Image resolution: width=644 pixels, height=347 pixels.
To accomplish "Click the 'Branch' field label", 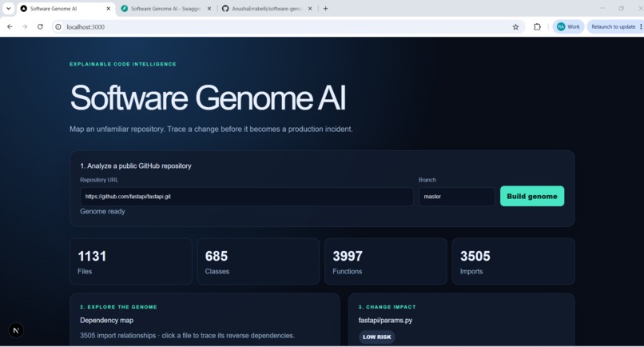I will coord(427,180).
